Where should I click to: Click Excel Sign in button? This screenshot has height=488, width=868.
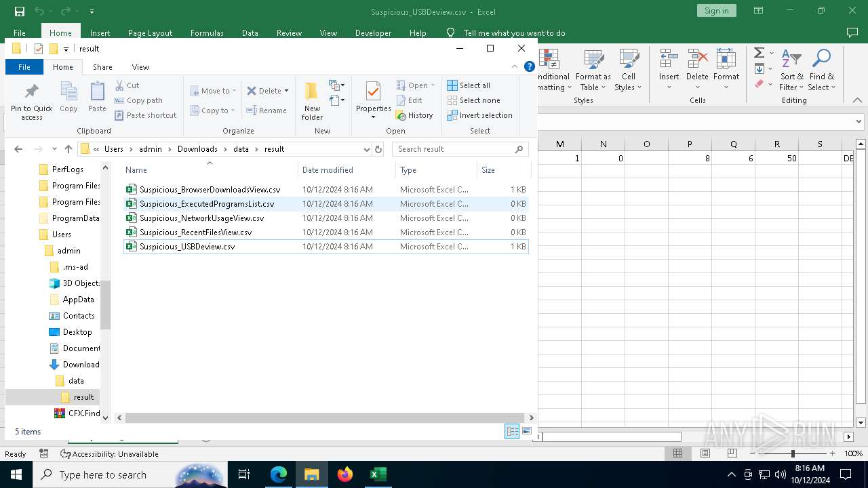pyautogui.click(x=716, y=11)
